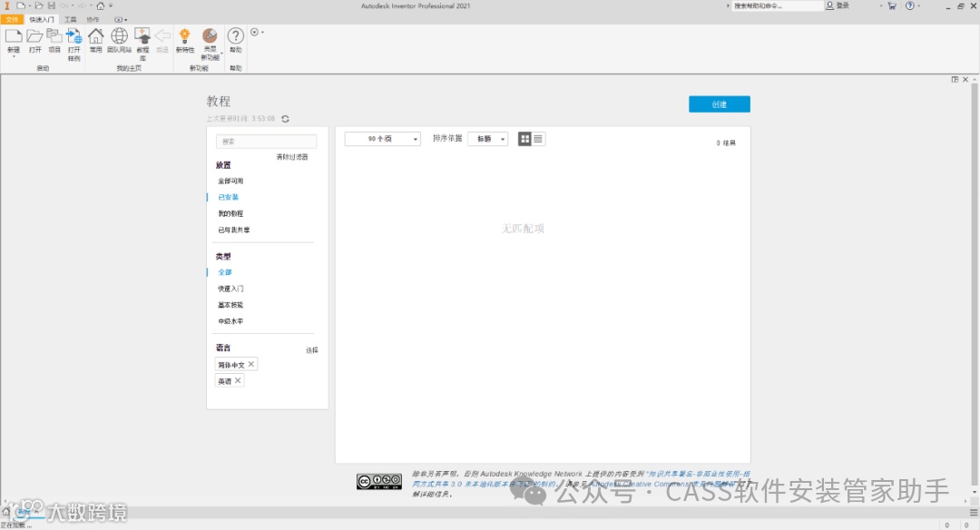The height and width of the screenshot is (530, 980).
Task: Switch to list view toggle
Action: (538, 139)
